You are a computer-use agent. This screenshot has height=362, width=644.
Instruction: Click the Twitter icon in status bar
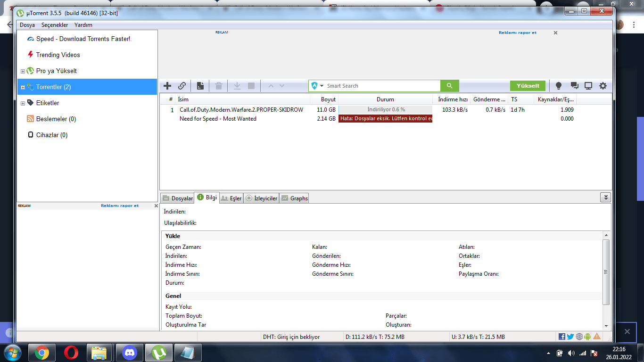tap(570, 337)
